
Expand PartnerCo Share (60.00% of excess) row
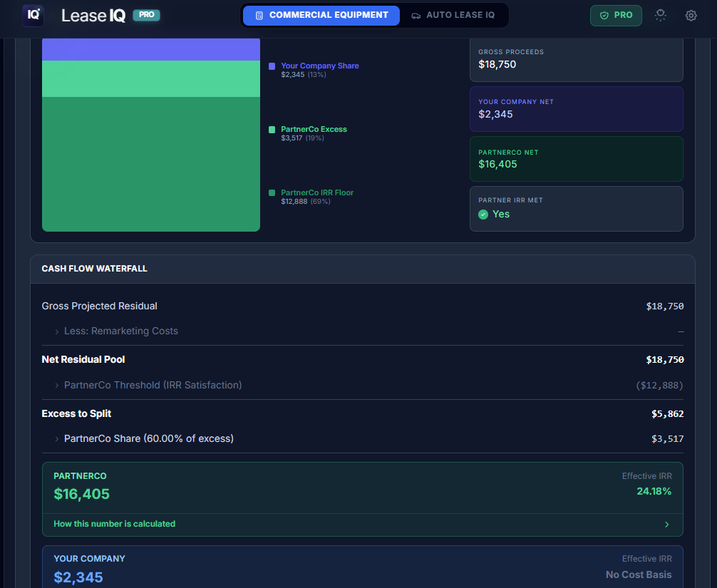(x=363, y=438)
